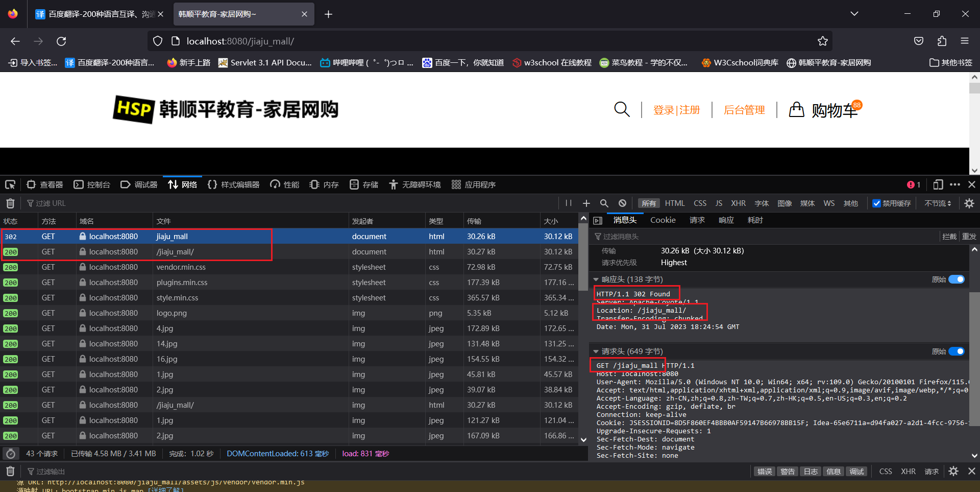This screenshot has width=980, height=492.
Task: Open the Request (请求) details tab
Action: 697,220
